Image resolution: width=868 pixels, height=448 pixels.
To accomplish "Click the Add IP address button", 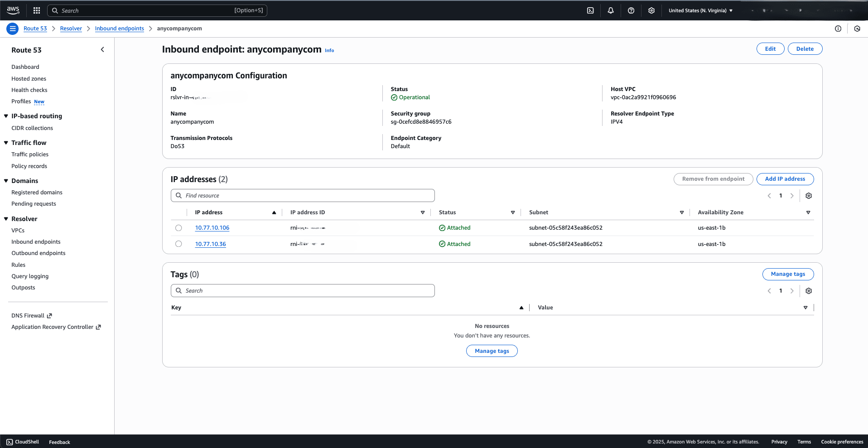I will [785, 179].
